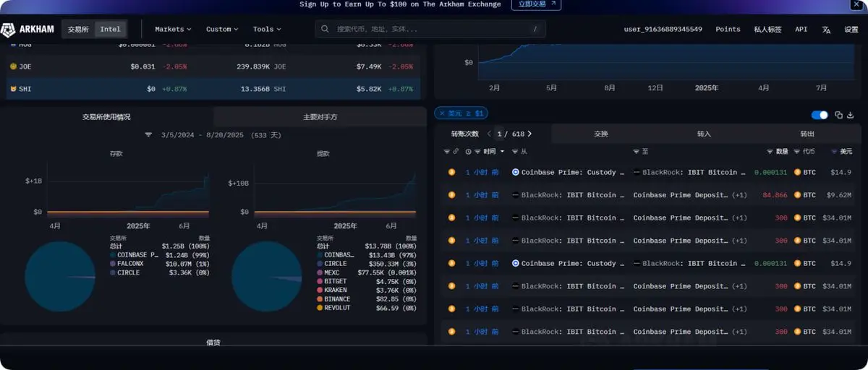Click the 提款 withdrawals pie chart
868x370 pixels.
267,277
